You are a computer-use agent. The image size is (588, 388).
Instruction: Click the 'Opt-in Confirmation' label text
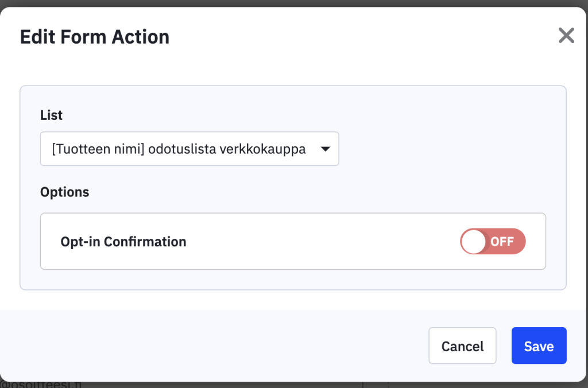[x=123, y=242]
